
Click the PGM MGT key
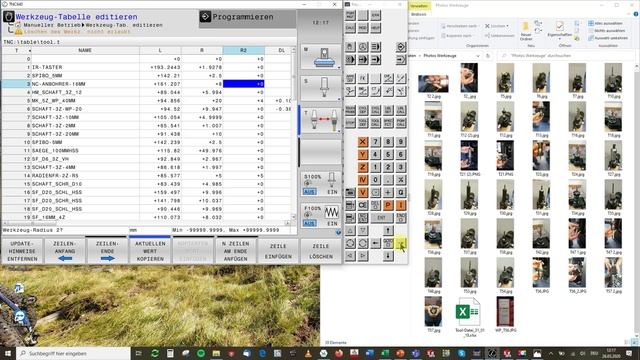350,16
